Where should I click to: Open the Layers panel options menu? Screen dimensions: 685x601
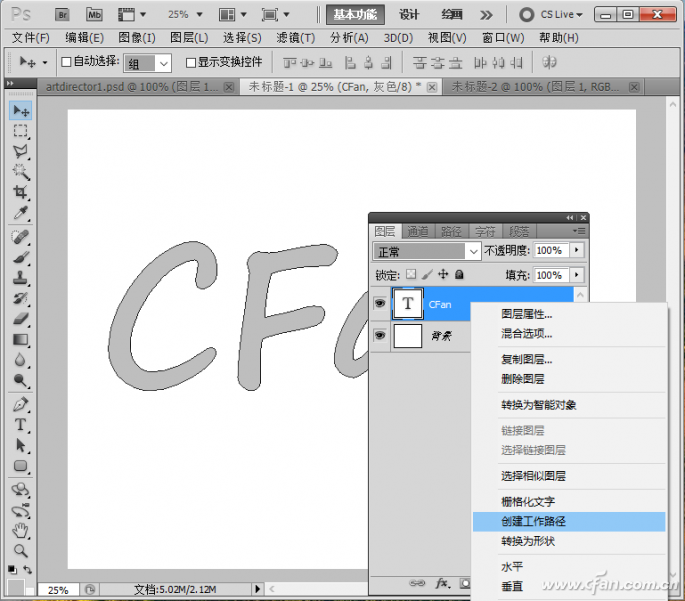[x=579, y=231]
